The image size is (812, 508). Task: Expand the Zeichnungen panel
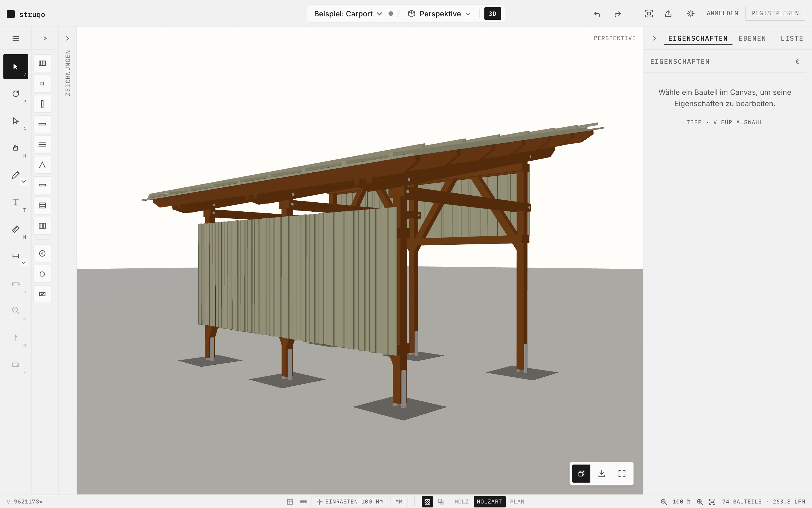(x=67, y=38)
